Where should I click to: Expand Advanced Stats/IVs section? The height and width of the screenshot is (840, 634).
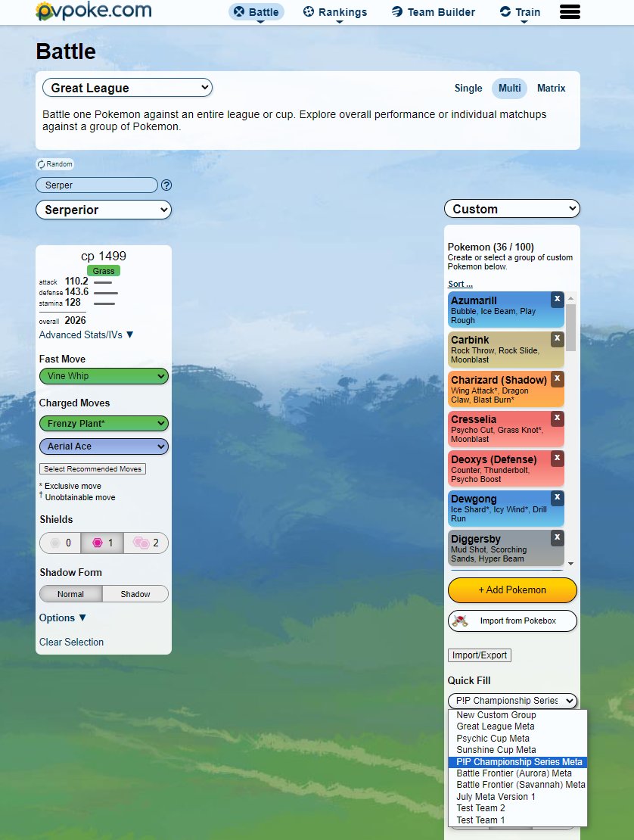(85, 334)
